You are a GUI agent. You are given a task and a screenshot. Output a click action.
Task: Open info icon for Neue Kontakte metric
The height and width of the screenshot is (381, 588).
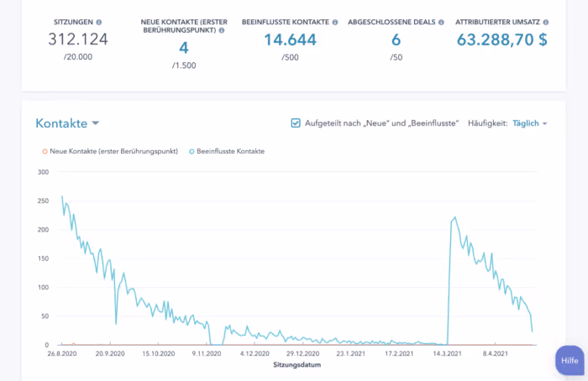222,30
